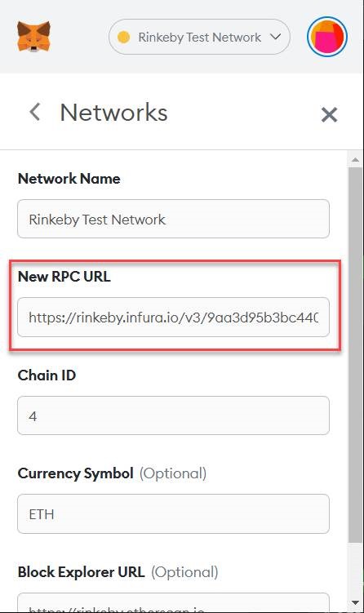Click the scrollbar down arrow

pos(355,603)
